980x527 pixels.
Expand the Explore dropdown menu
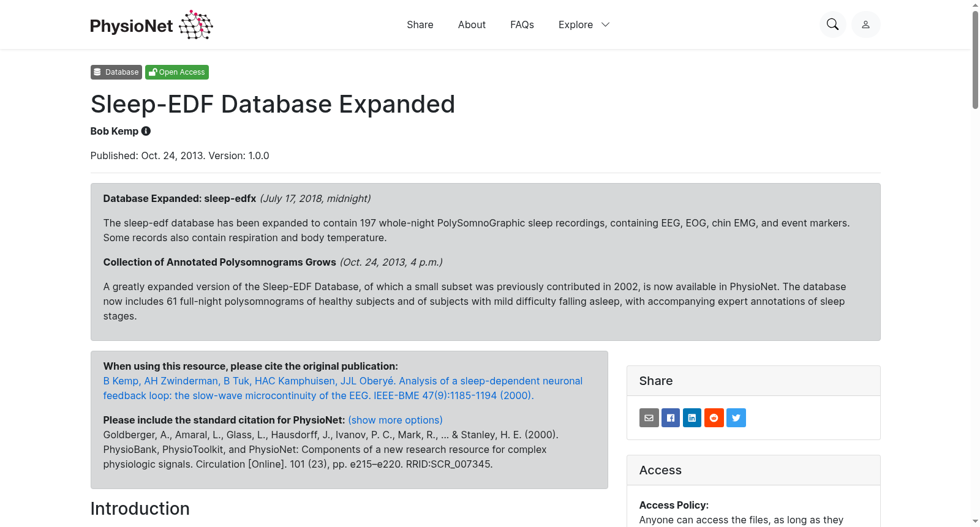click(584, 24)
